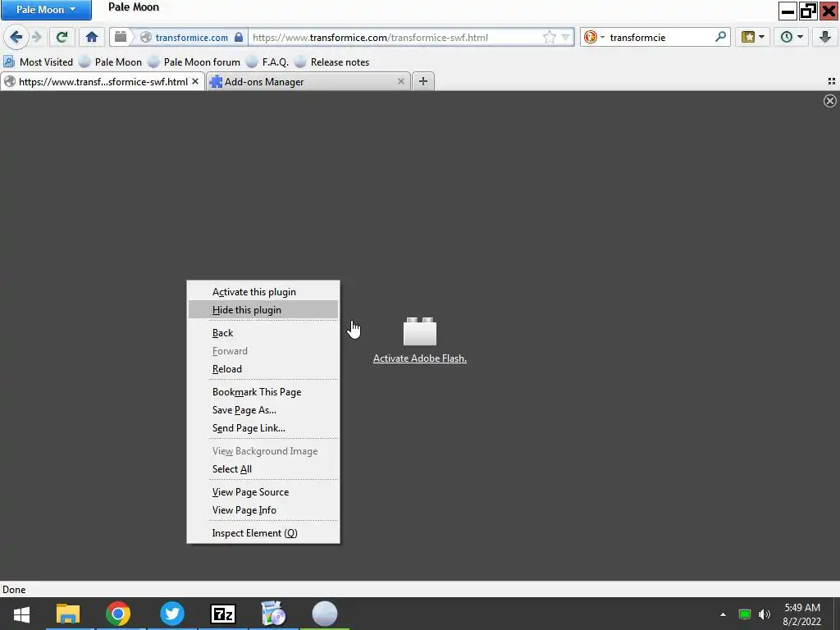This screenshot has height=630, width=840.
Task: Launch Chrome from the taskbar
Action: click(118, 614)
